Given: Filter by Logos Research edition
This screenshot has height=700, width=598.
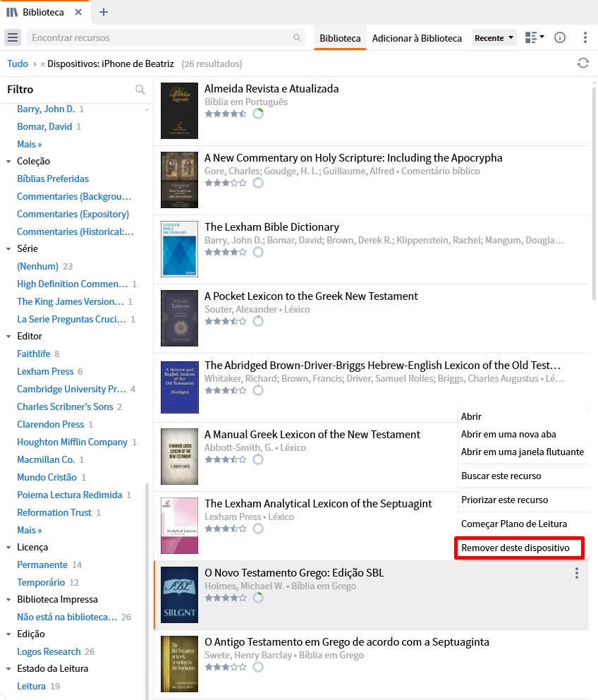Looking at the screenshot, I should [x=49, y=651].
